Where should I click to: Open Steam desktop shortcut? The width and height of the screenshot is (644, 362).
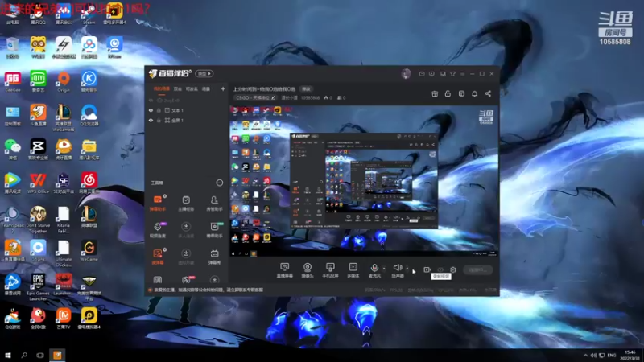(89, 13)
